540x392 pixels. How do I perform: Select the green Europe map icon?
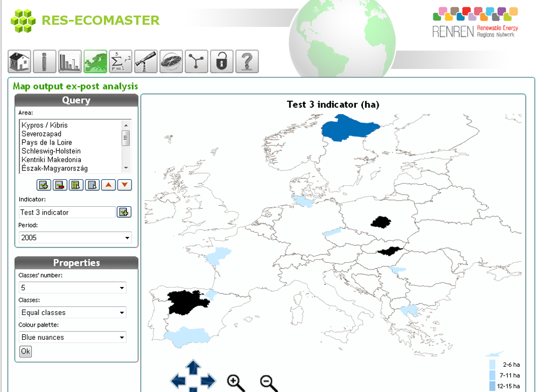(x=95, y=62)
